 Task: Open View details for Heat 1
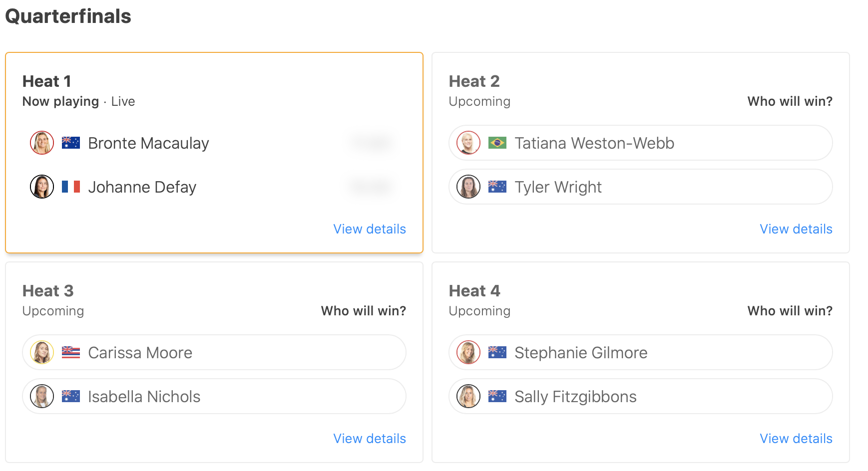[x=370, y=229]
